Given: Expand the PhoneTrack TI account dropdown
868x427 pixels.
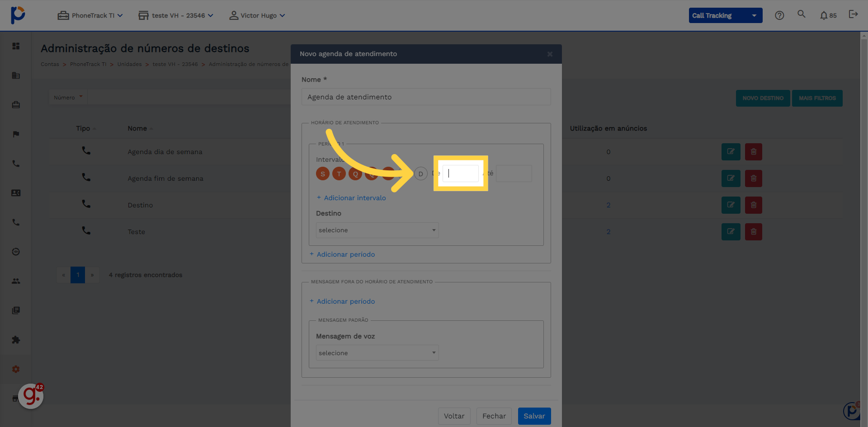Looking at the screenshot, I should [x=90, y=15].
